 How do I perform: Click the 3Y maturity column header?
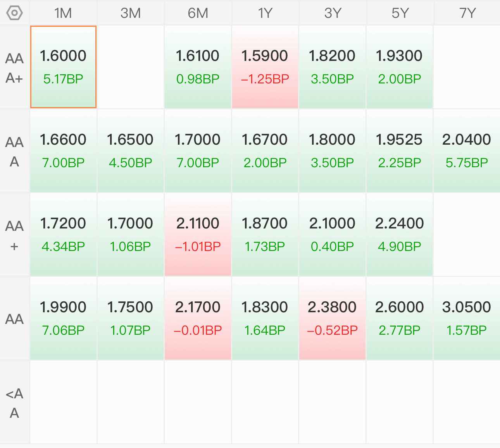(333, 13)
